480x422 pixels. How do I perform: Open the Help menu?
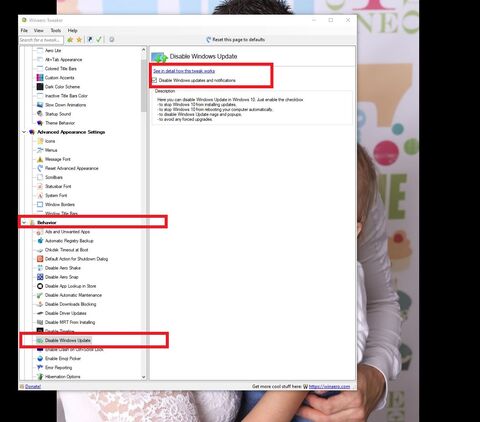pyautogui.click(x=73, y=30)
